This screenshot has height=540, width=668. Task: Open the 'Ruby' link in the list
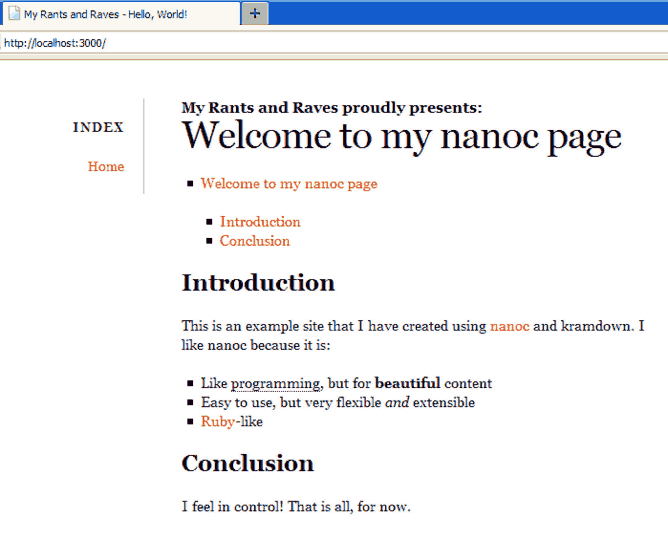tap(217, 422)
